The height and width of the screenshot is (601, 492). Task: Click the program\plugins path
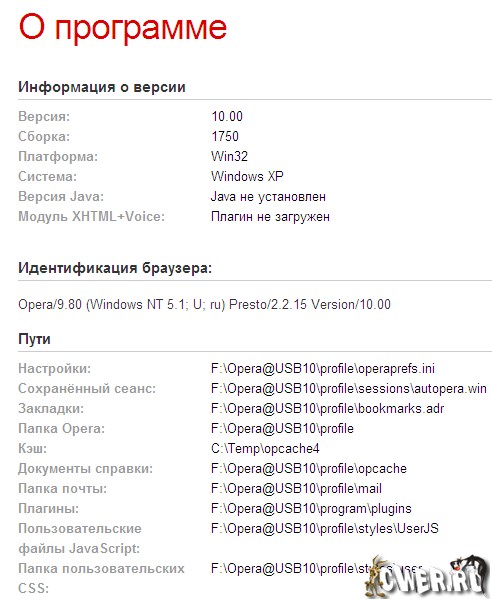pos(311,509)
